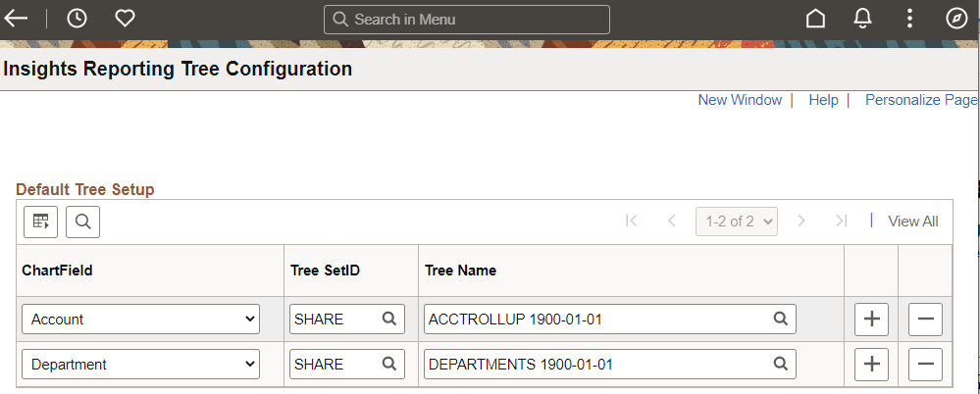Look up Tree Name for ACCTROLLUP
This screenshot has height=394, width=980.
(781, 320)
